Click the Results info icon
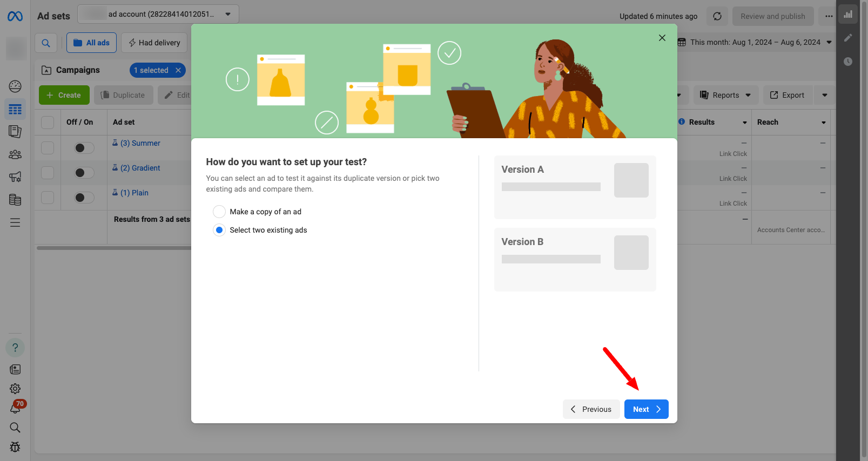The image size is (868, 461). coord(682,122)
